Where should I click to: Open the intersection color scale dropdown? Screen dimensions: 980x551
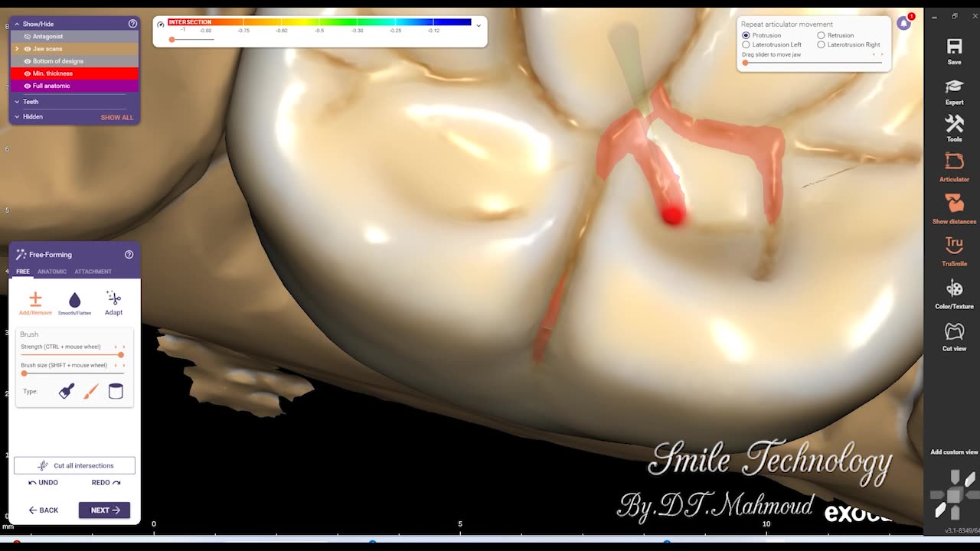[479, 25]
